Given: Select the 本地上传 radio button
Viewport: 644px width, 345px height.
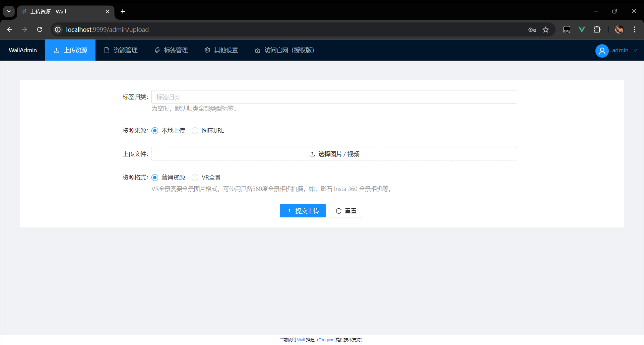Looking at the screenshot, I should click(154, 131).
